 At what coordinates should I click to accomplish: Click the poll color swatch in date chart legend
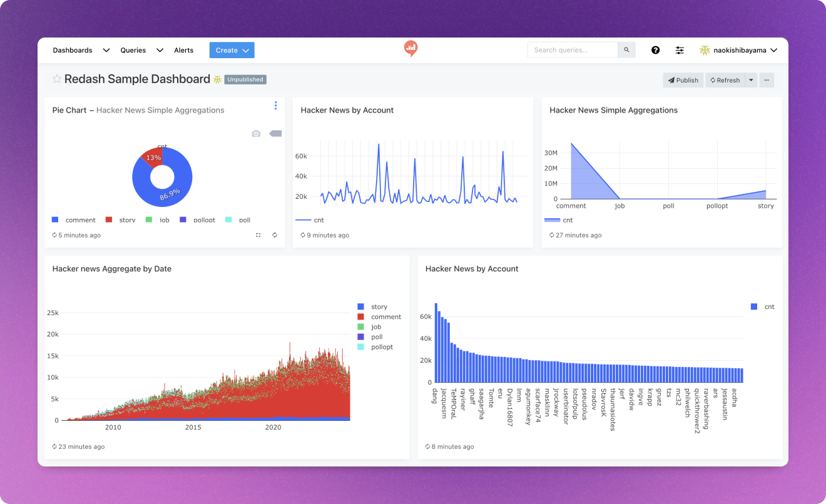click(360, 337)
